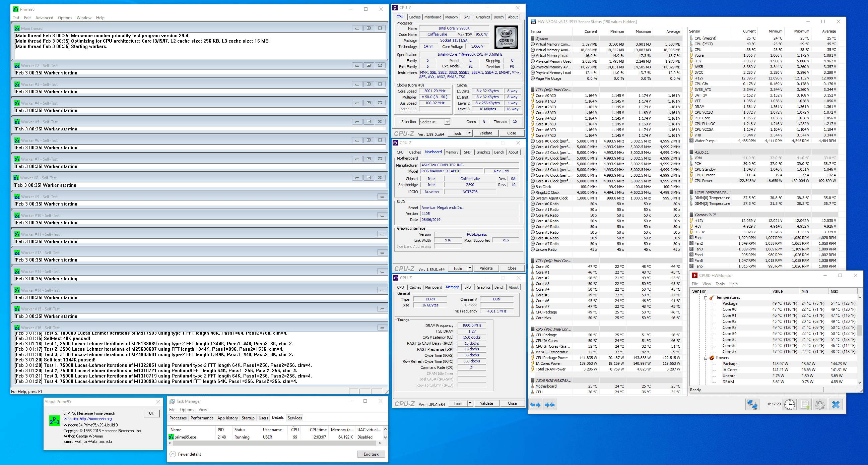Open Advanced menu in Prime95
Viewport: 868px width, 465px height.
[x=44, y=17]
